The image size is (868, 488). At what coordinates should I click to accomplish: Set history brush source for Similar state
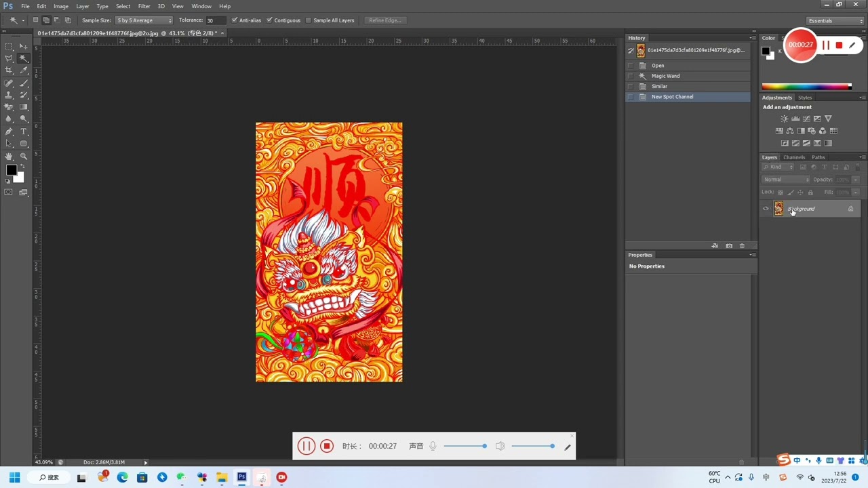coord(631,86)
